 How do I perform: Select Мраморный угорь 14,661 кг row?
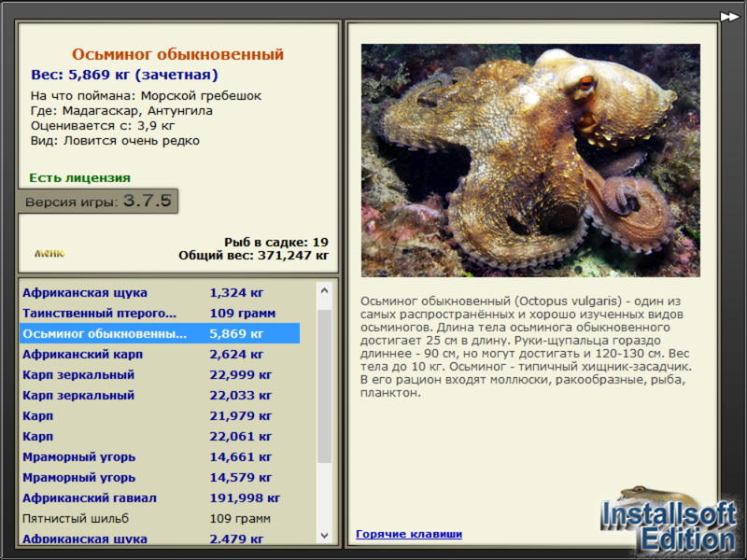click(x=160, y=456)
